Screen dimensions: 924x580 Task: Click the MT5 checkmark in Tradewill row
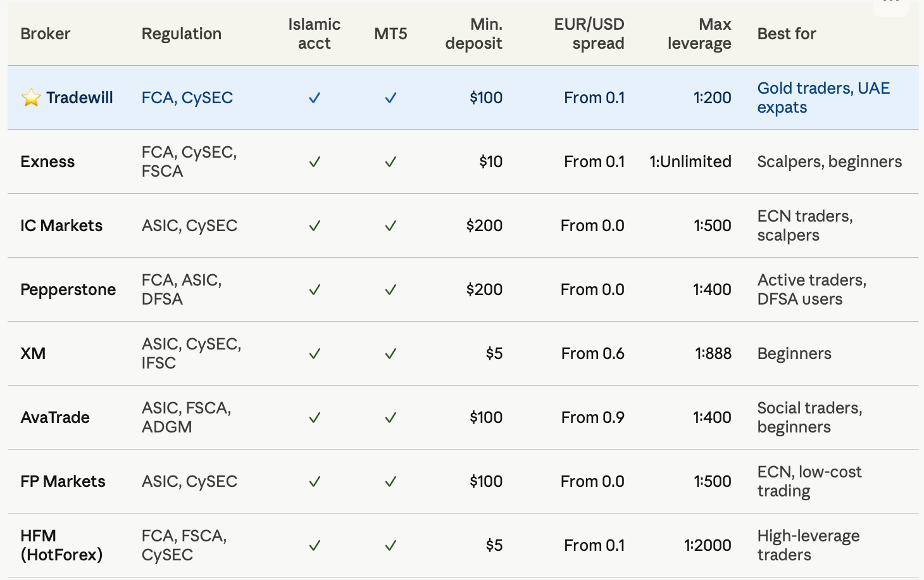click(390, 98)
